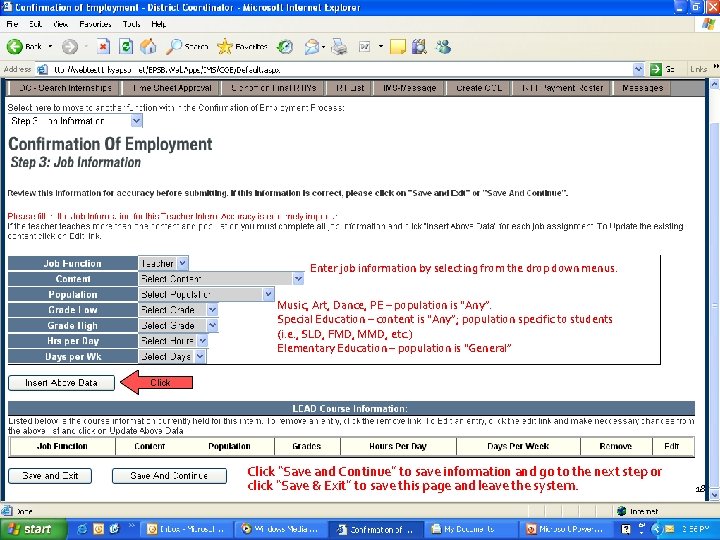Open the Edit icon's dropdown arrow
Viewport: 720px width, 540px height.
point(381,46)
